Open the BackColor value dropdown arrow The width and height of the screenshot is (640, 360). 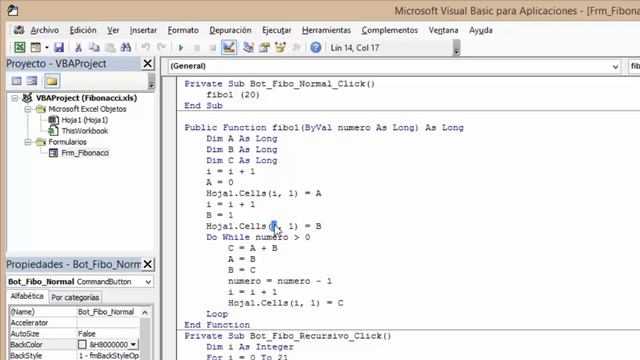[133, 345]
